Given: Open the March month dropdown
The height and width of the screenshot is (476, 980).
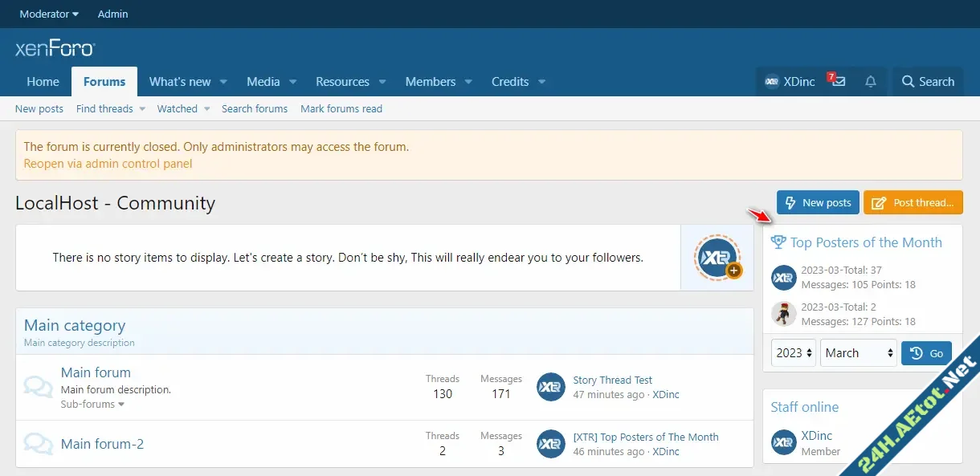Looking at the screenshot, I should [858, 353].
